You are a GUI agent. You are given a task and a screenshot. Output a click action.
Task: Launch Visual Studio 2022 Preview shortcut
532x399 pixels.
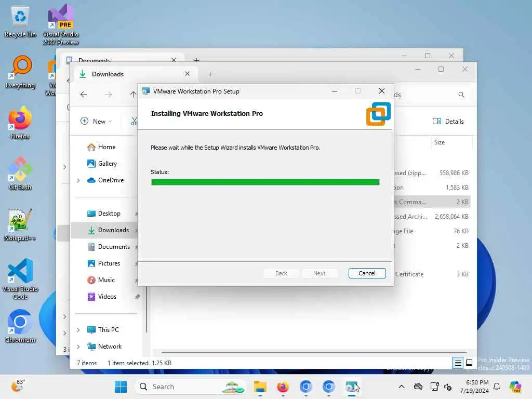61,24
